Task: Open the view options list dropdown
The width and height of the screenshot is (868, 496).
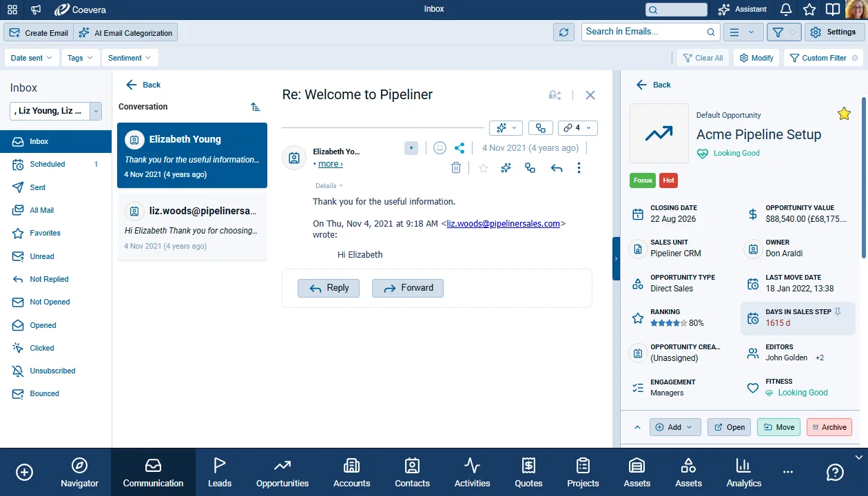Action: (x=743, y=32)
